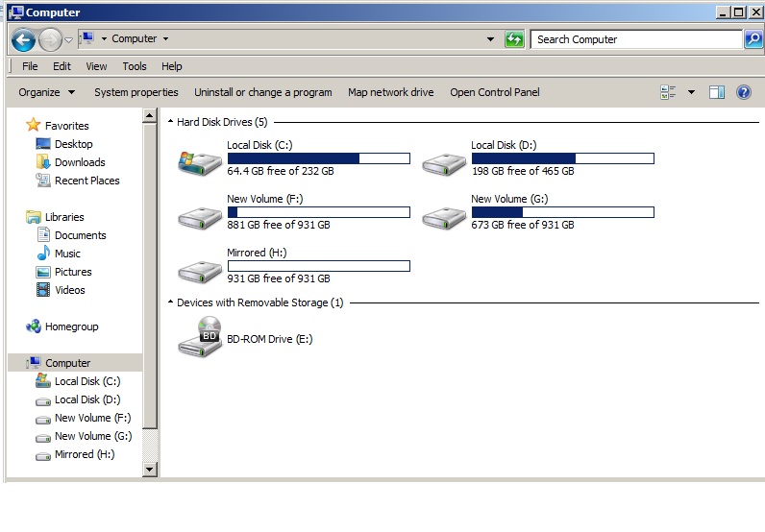Select Local Disk (C:) drive icon in main pane

pos(199,163)
